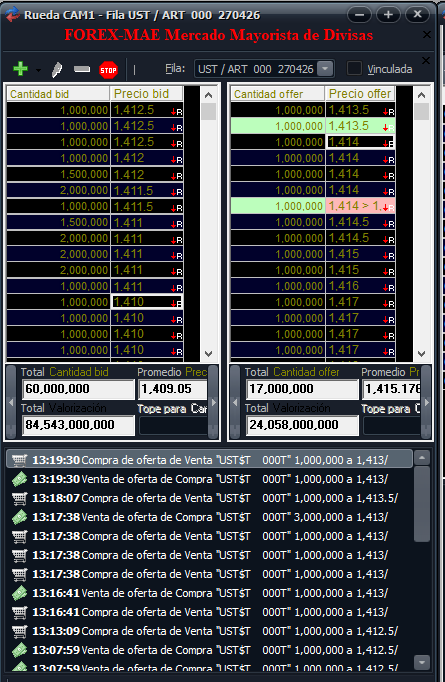Click the bid Tope para Cantidad field
445x682 pixels.
(x=173, y=425)
